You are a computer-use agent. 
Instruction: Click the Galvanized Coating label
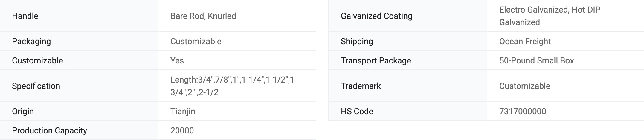(376, 16)
